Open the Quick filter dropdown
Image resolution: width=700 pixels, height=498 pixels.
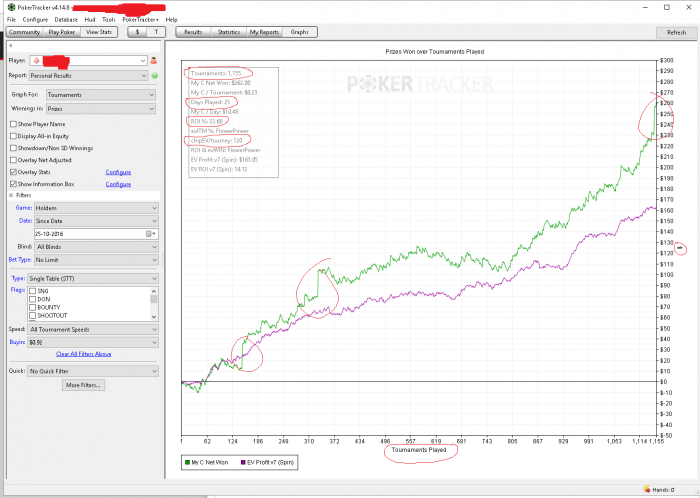coord(93,371)
